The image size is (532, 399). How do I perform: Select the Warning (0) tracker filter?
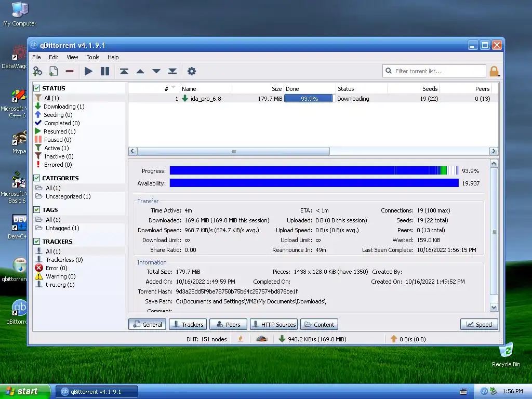pos(60,276)
